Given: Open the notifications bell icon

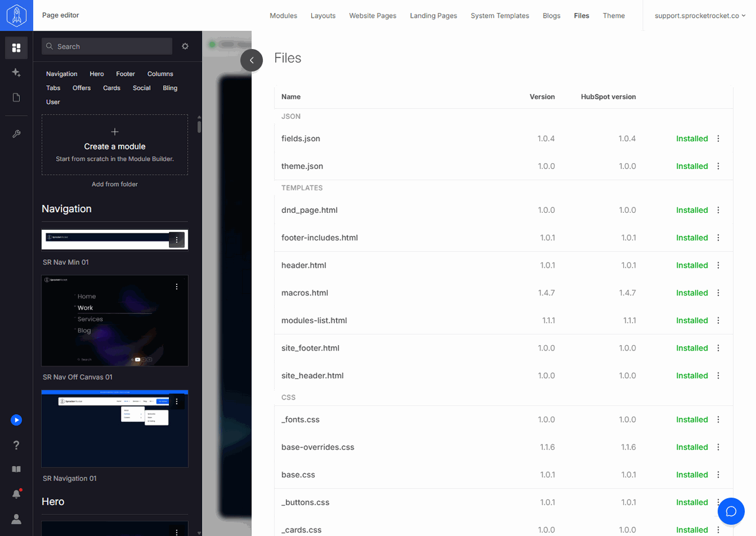Looking at the screenshot, I should tap(17, 494).
